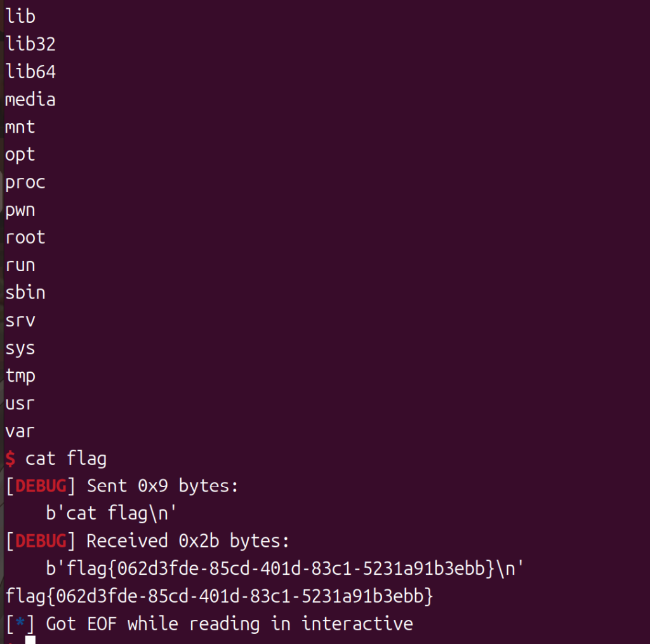Select the usr directory entry
The height and width of the screenshot is (644, 650).
[20, 403]
